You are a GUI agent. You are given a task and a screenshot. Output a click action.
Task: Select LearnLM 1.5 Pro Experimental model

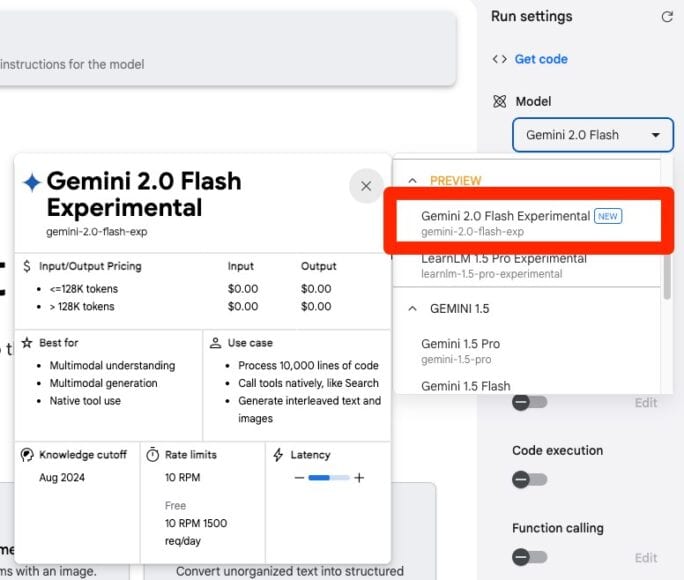pyautogui.click(x=504, y=265)
